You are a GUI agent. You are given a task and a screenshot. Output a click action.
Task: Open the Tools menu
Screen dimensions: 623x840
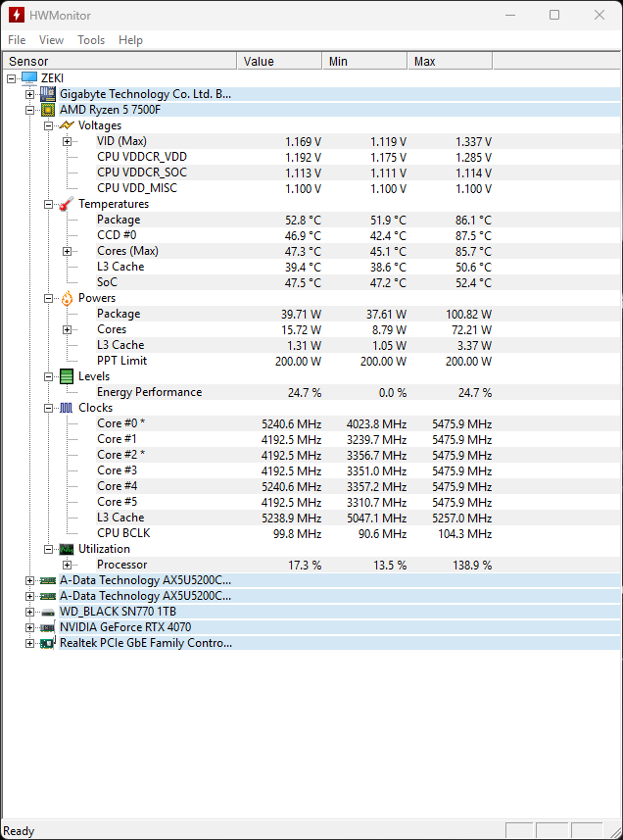(x=91, y=40)
